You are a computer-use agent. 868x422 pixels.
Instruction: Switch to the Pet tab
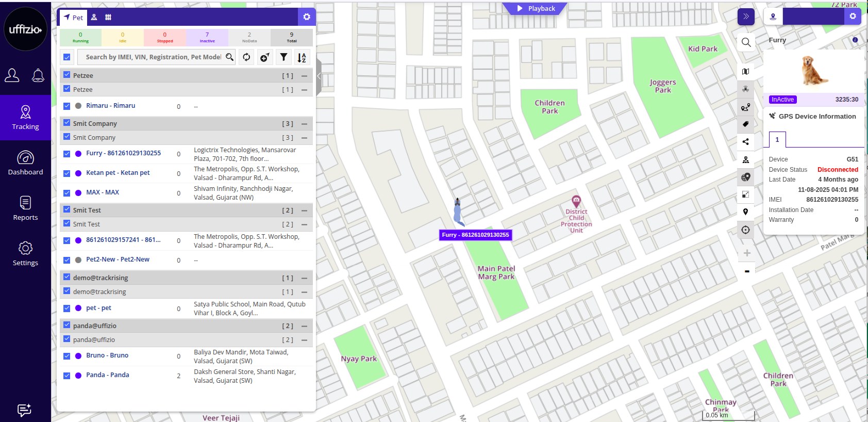(x=73, y=18)
